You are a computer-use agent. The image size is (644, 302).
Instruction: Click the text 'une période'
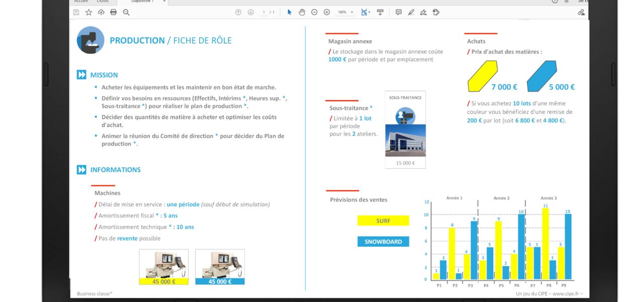coord(183,204)
